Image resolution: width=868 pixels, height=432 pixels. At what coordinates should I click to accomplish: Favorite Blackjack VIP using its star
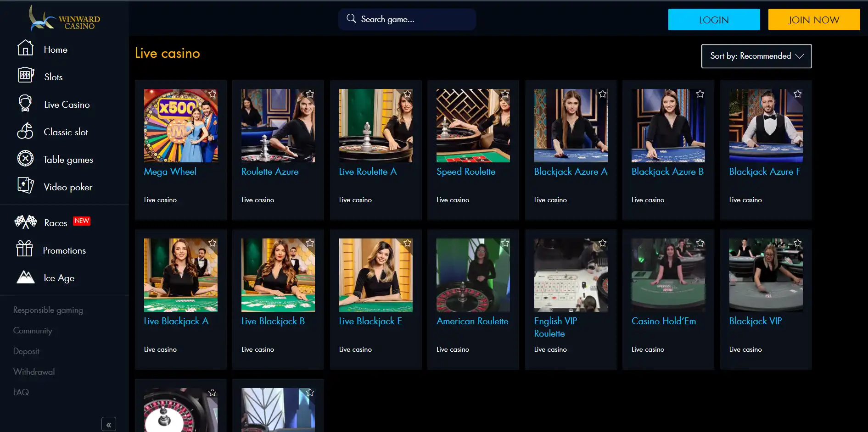[797, 243]
